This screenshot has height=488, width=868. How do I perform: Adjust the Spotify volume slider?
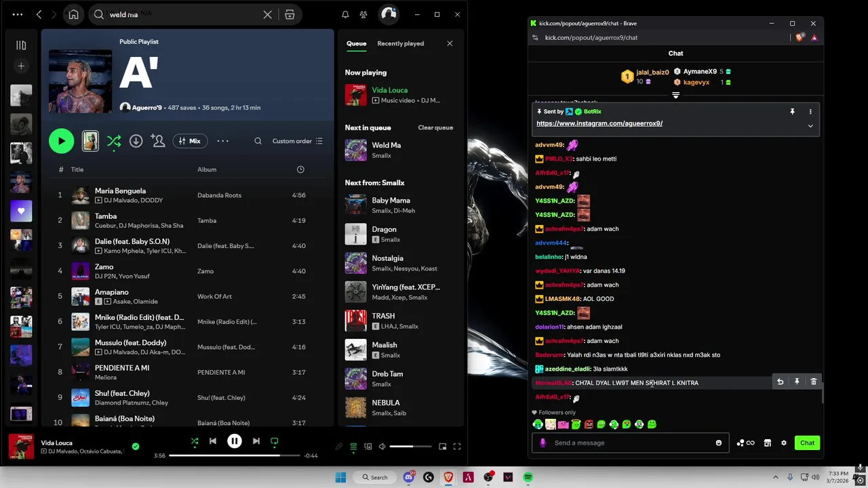[411, 447]
